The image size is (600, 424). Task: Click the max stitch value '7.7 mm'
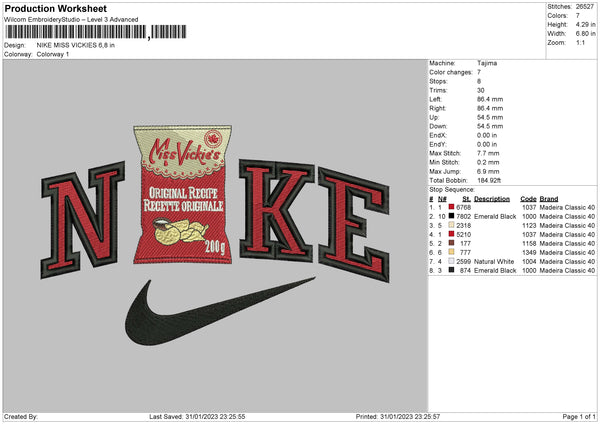(x=488, y=153)
